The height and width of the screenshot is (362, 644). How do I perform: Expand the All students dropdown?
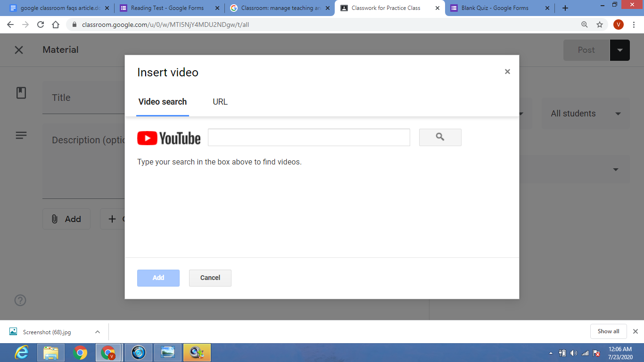click(585, 114)
